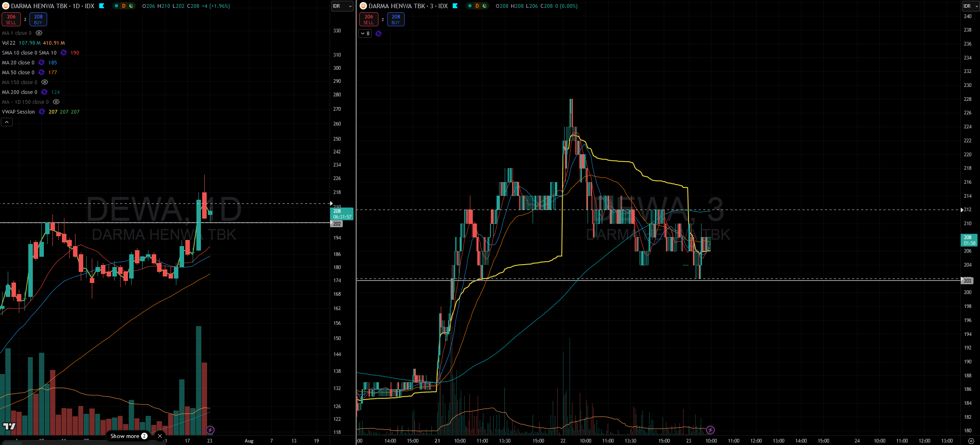Click the cyan flag icon on 3-minute chart
The height and width of the screenshot is (445, 980).
point(455,6)
